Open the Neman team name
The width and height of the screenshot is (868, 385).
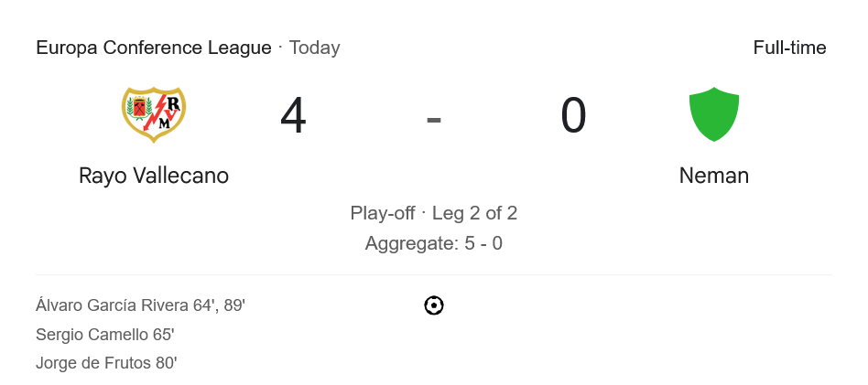[713, 175]
